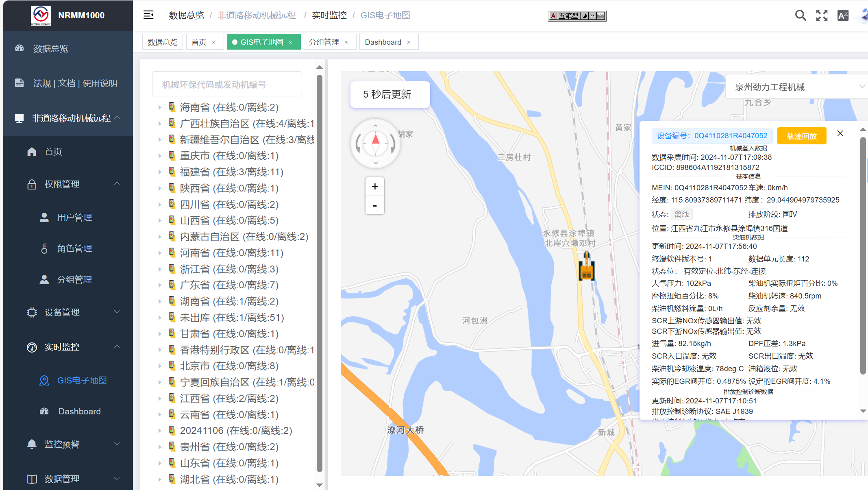Toggle fullscreen mode icon

click(x=822, y=15)
